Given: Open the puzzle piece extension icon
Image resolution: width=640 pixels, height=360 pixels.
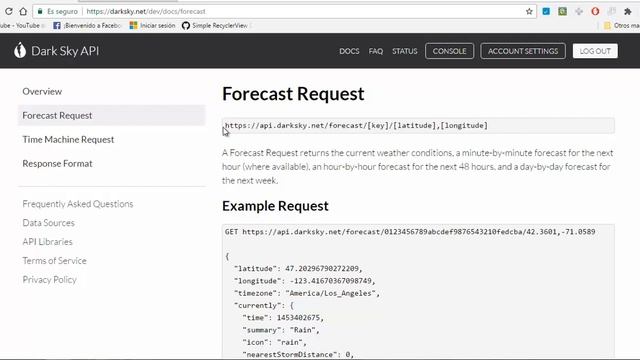Looking at the screenshot, I should (x=628, y=11).
